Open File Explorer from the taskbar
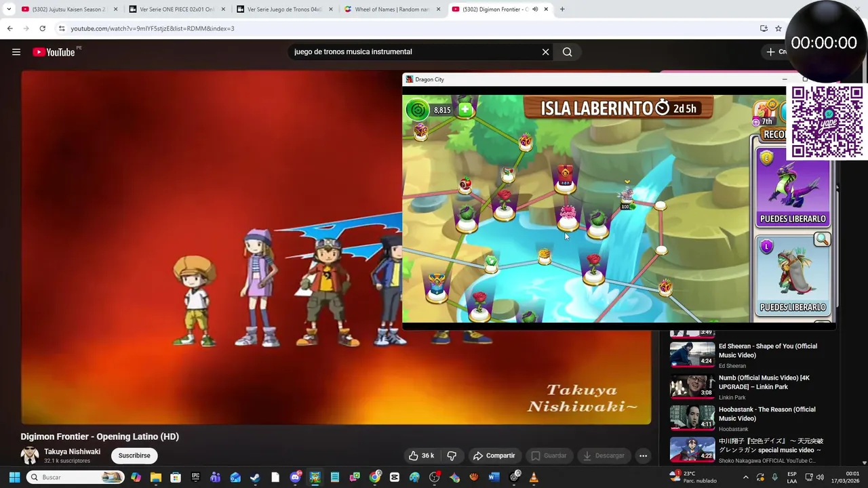The image size is (868, 488). pos(156,477)
